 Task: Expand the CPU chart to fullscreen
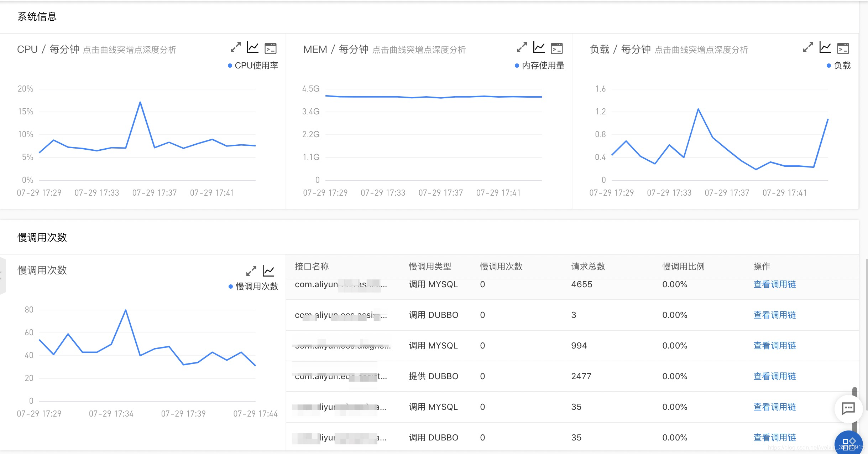[x=236, y=47]
